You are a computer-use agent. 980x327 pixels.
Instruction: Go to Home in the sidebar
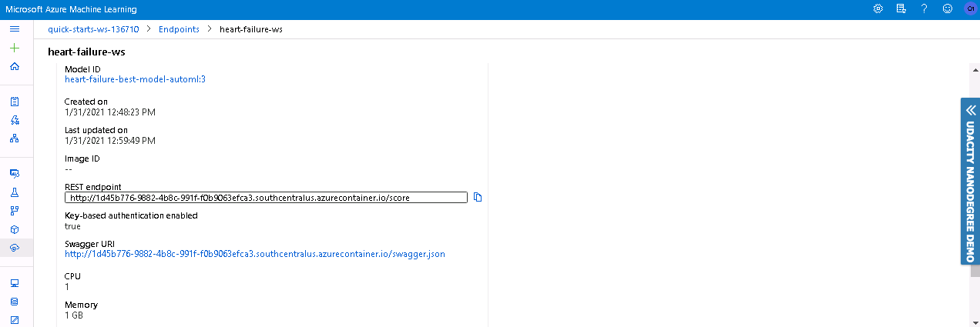(15, 66)
